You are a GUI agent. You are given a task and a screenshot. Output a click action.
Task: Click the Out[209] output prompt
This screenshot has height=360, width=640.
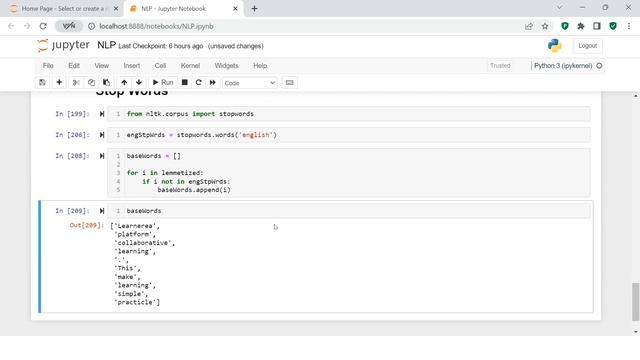click(87, 225)
